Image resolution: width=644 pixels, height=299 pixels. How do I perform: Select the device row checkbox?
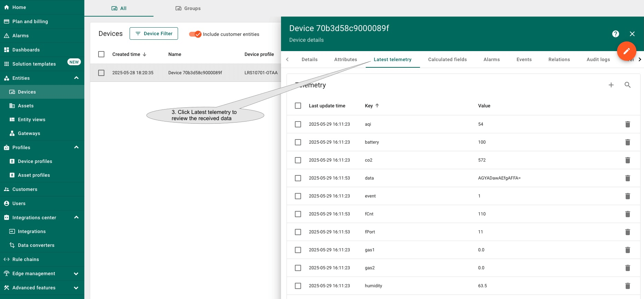pos(101,73)
